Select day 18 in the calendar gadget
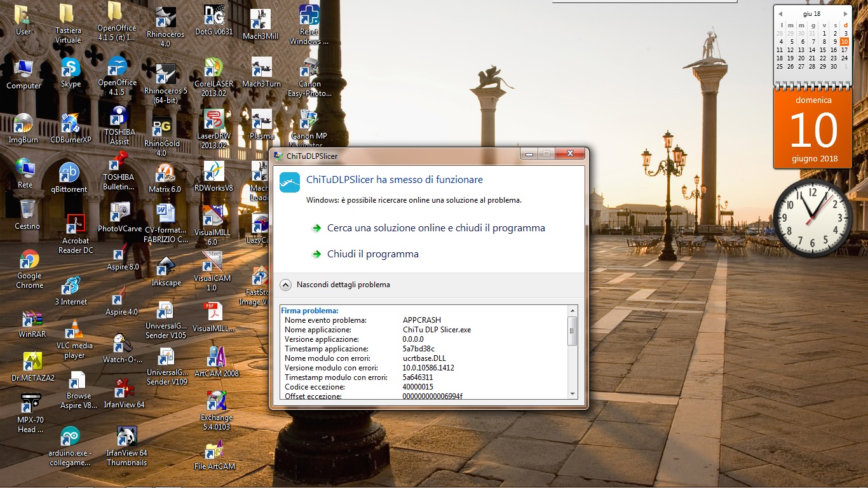This screenshot has width=868, height=488. pyautogui.click(x=780, y=58)
